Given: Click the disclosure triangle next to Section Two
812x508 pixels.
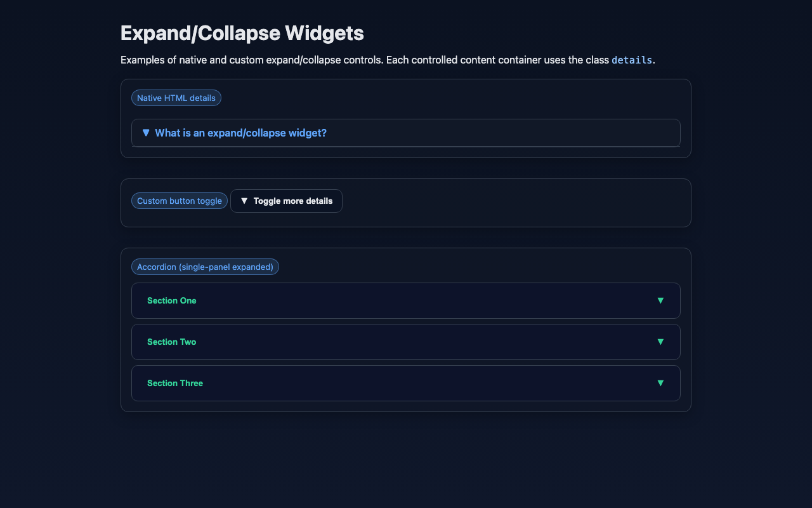Looking at the screenshot, I should pos(660,342).
